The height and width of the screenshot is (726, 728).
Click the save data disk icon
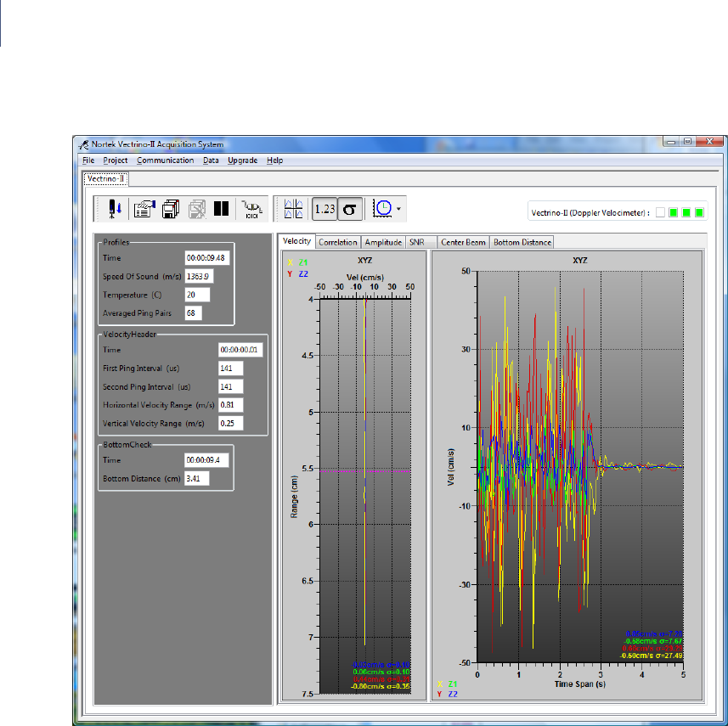[170, 209]
